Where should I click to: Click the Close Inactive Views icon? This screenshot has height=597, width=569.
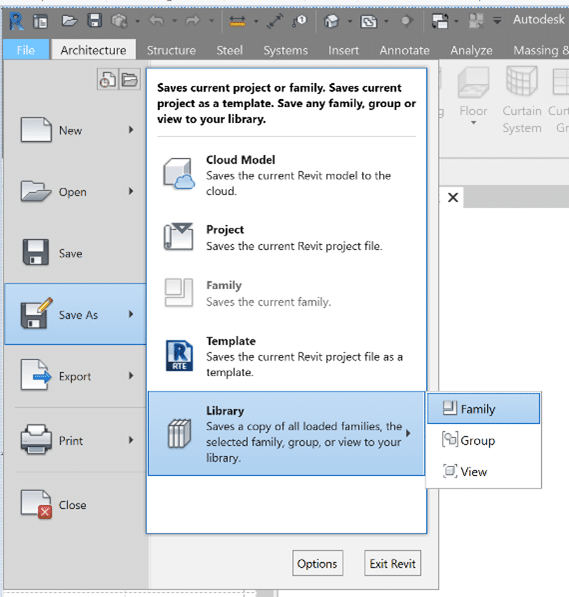tap(476, 21)
